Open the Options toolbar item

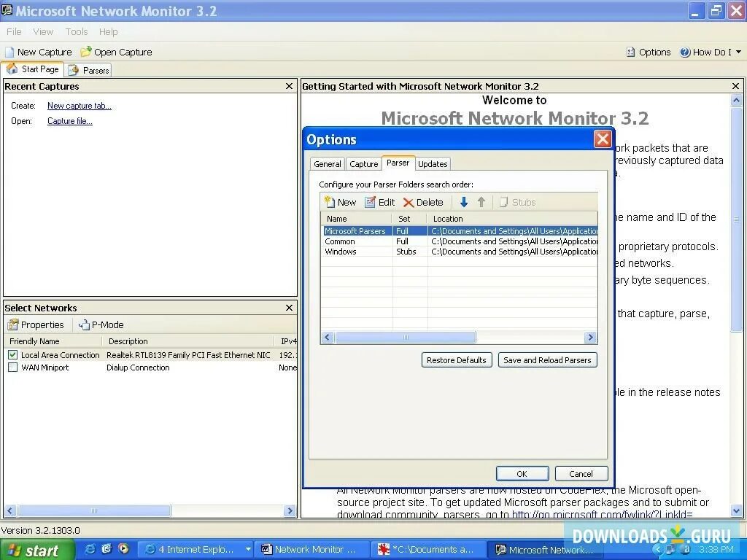[649, 52]
